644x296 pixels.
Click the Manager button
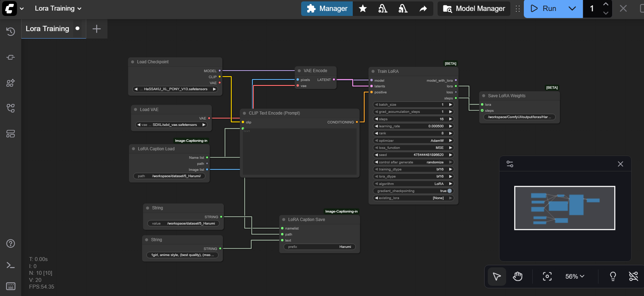pos(327,8)
